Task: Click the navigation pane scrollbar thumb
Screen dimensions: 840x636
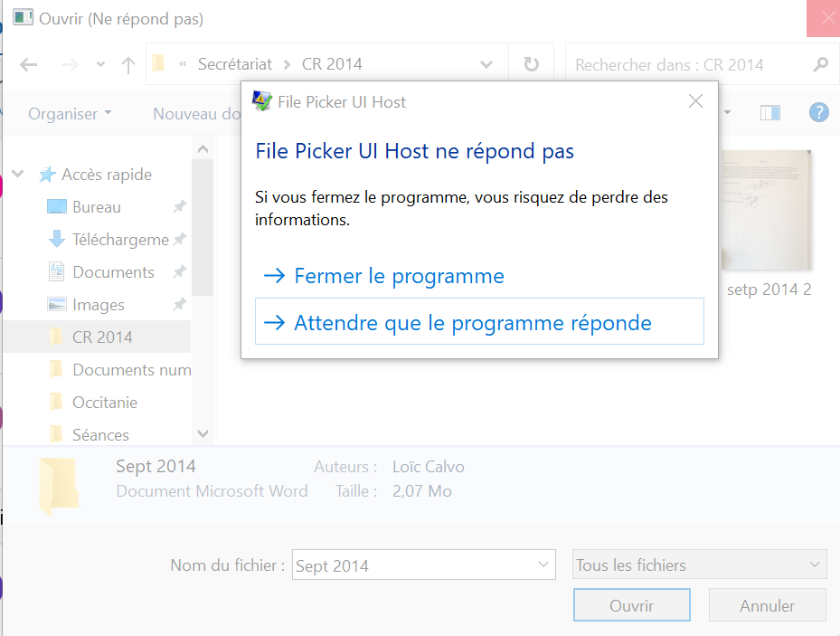Action: click(203, 228)
